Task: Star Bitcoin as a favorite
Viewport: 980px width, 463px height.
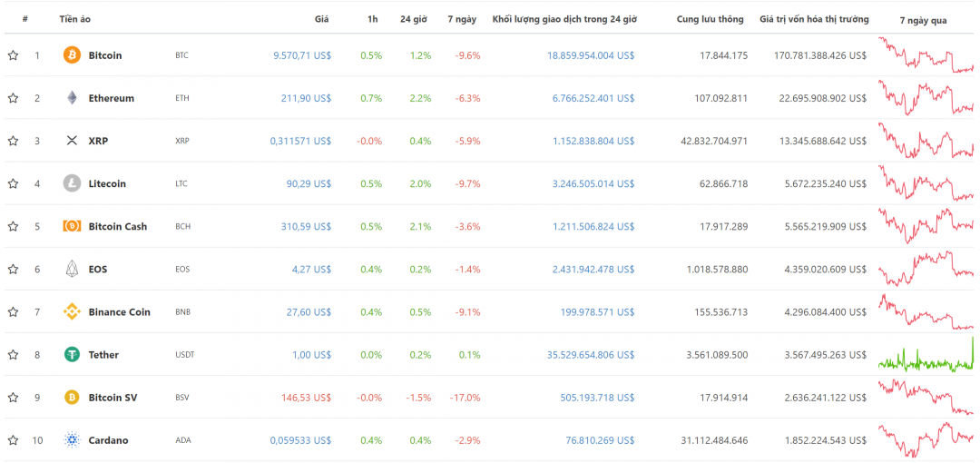Action: coord(13,55)
